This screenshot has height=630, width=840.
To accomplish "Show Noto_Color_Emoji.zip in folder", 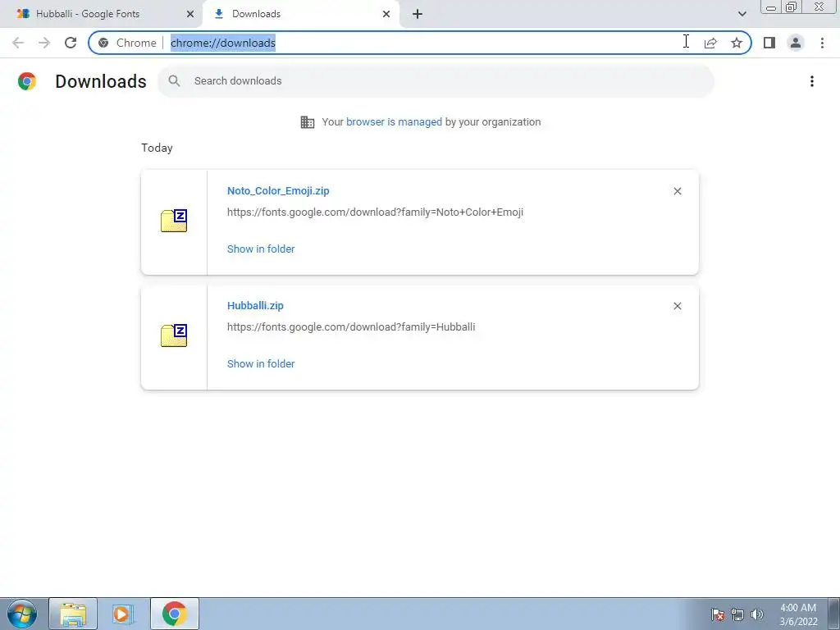I will coord(261,249).
